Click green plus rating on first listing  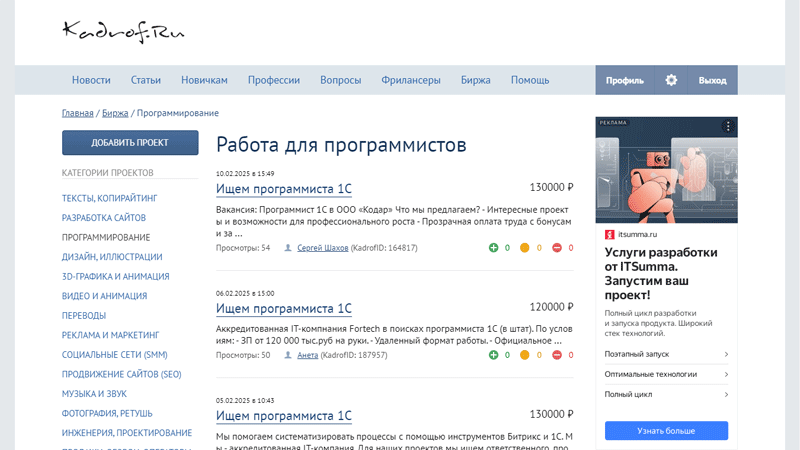point(493,247)
